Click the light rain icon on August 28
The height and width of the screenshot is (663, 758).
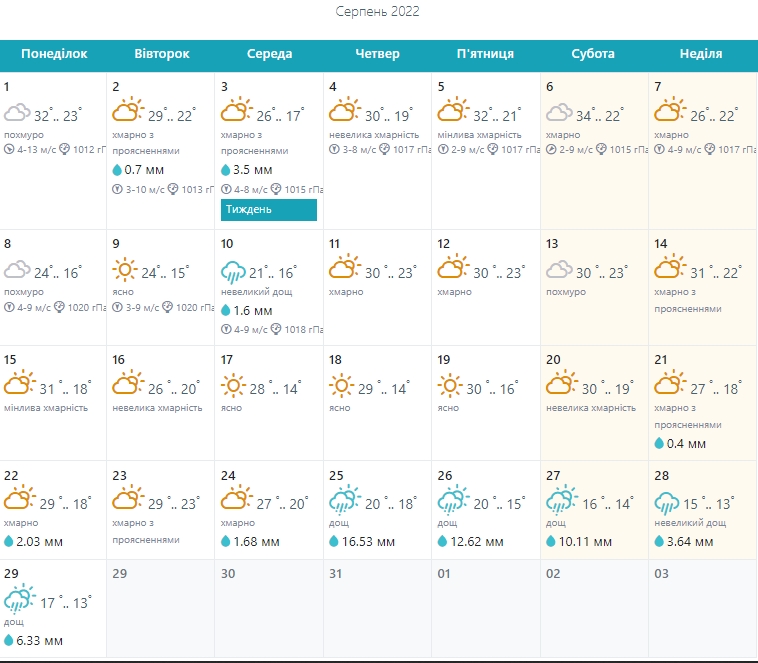tap(669, 501)
